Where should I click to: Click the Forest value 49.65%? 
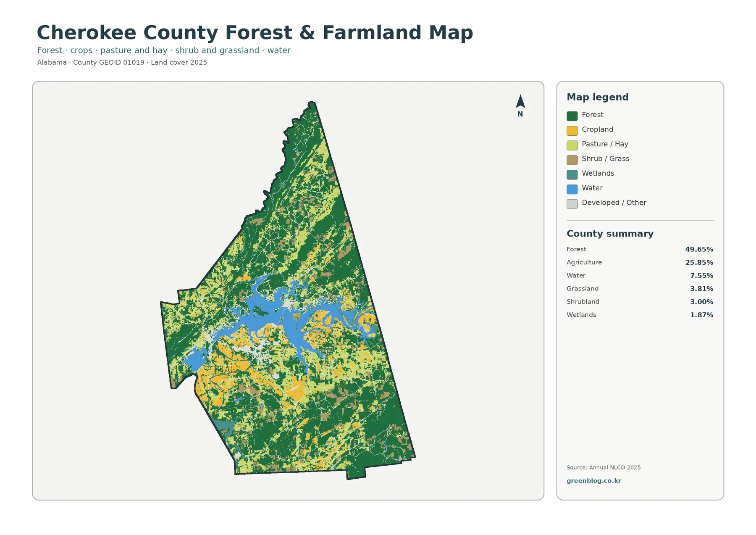point(699,249)
